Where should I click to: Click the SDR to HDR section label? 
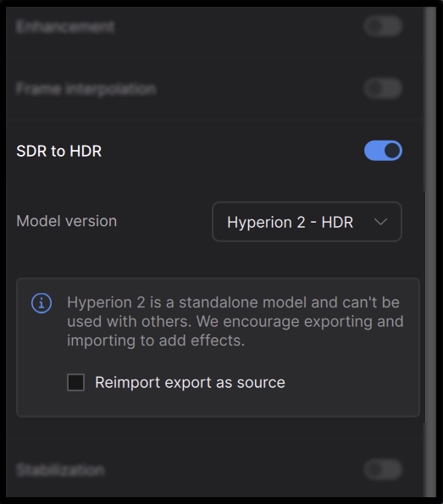click(59, 151)
